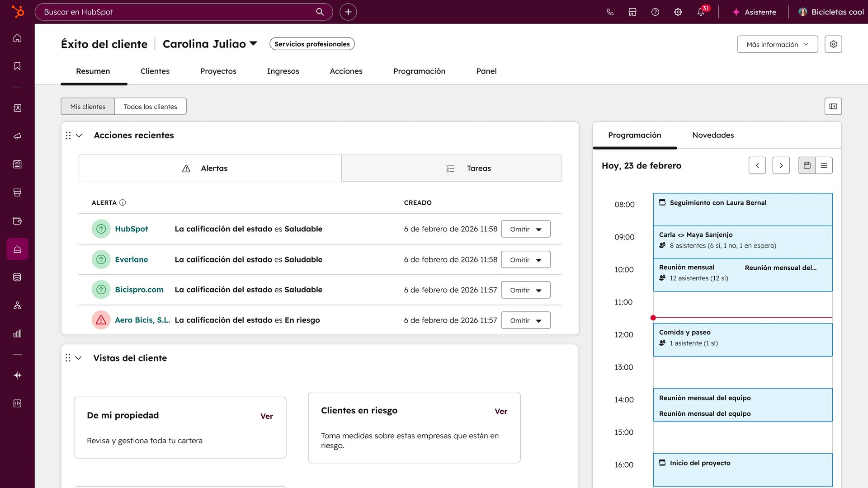This screenshot has height=488, width=868.
Task: Switch to Todos los clientes view
Action: (151, 107)
